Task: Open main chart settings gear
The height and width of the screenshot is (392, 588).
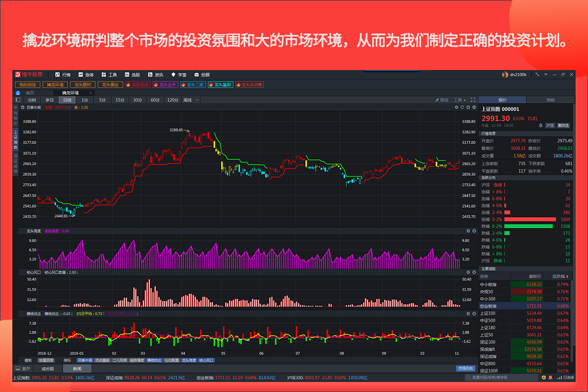Action: [456, 107]
